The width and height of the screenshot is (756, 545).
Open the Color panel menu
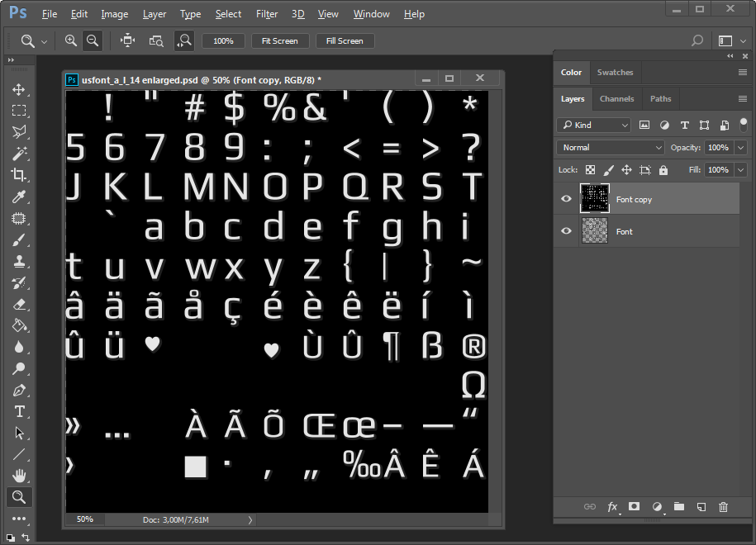click(743, 73)
